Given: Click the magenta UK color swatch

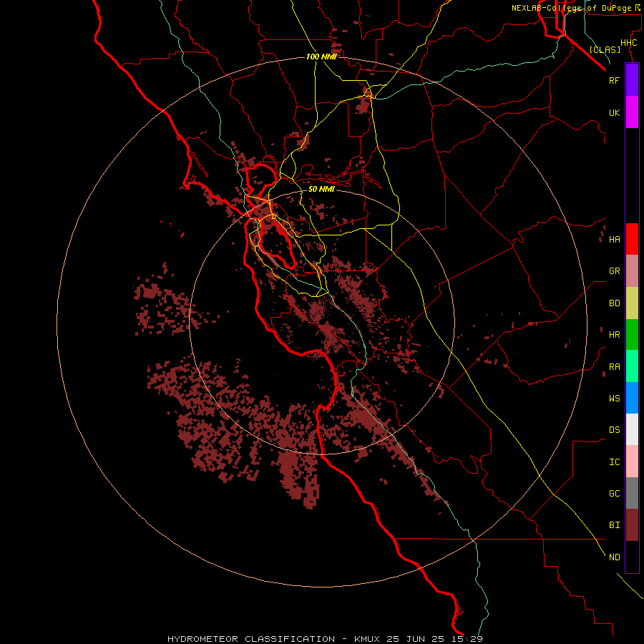Looking at the screenshot, I should tap(632, 112).
